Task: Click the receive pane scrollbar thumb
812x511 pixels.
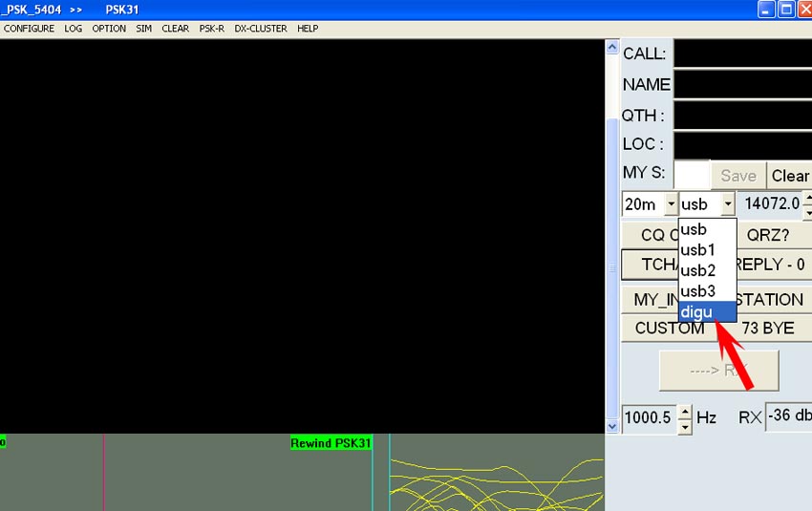Action: point(612,267)
